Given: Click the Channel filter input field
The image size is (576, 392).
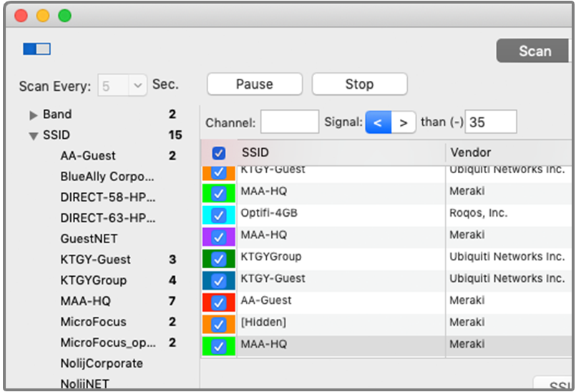Looking at the screenshot, I should coord(289,122).
